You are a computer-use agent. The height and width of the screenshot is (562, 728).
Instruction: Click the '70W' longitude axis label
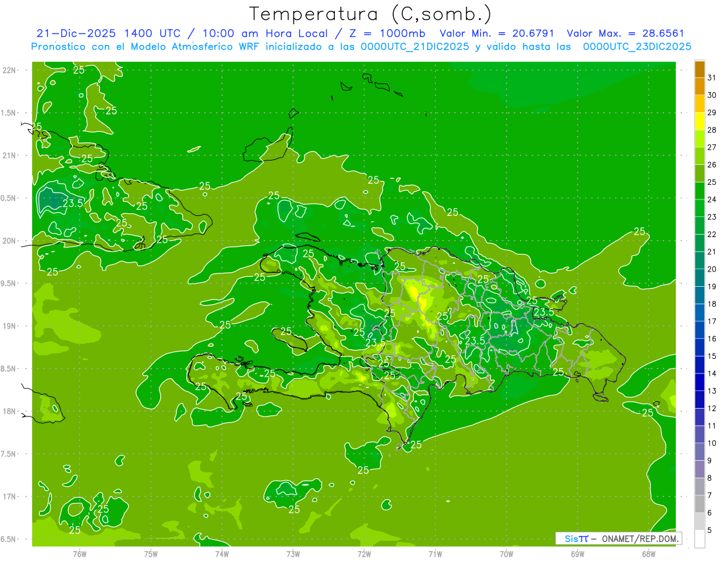[x=507, y=554]
